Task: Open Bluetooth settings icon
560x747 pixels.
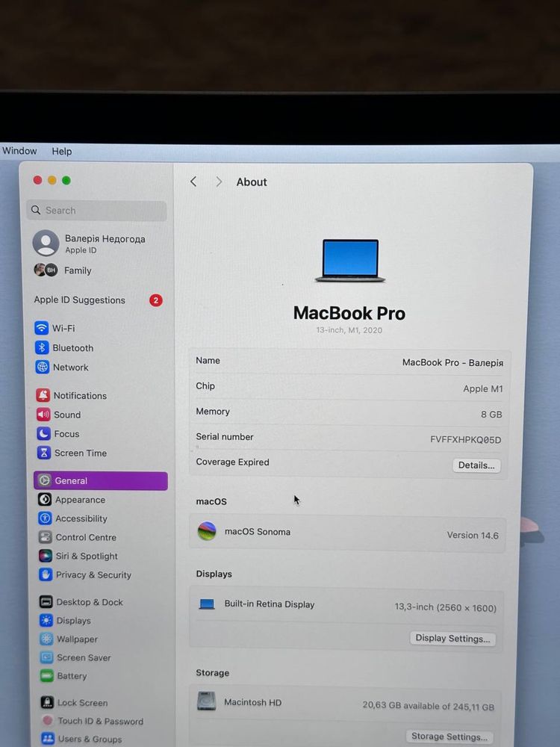Action: click(42, 347)
